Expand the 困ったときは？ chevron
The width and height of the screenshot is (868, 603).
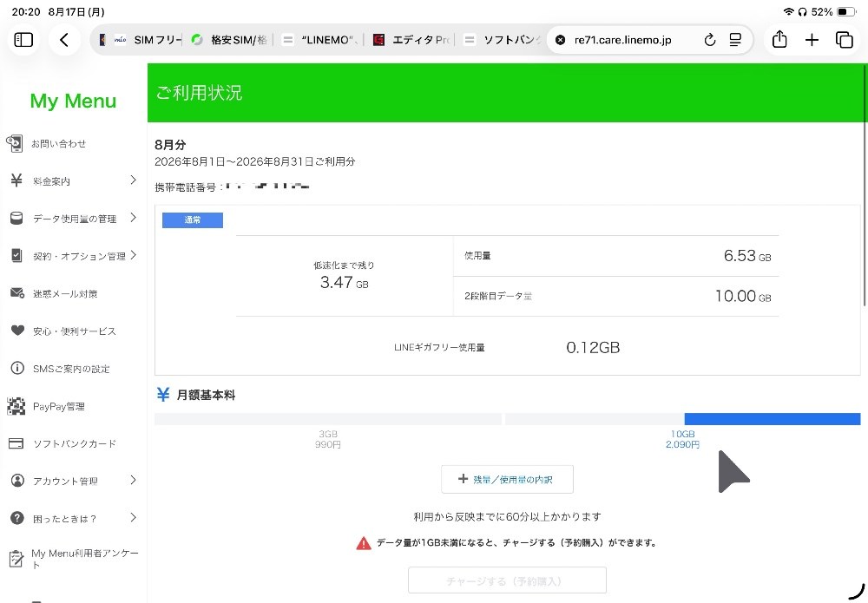click(x=133, y=517)
